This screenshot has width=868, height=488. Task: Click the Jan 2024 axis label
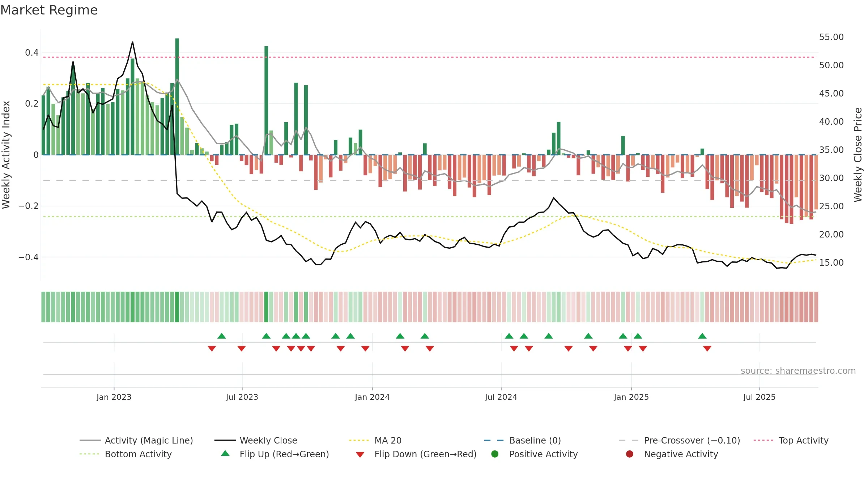coord(372,397)
